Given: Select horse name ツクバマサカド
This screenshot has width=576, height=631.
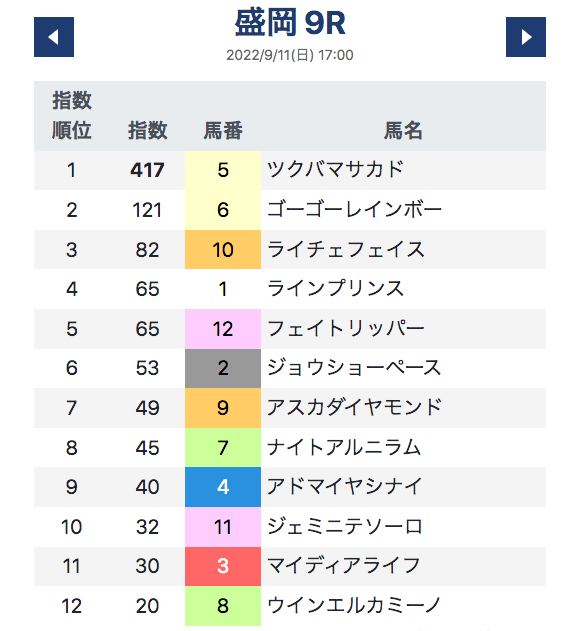Looking at the screenshot, I should [x=335, y=169].
